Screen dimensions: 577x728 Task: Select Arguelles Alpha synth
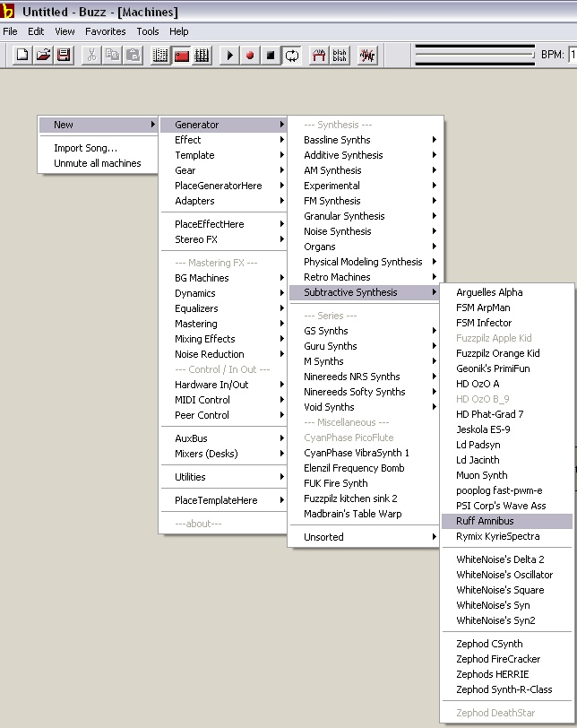507,292
